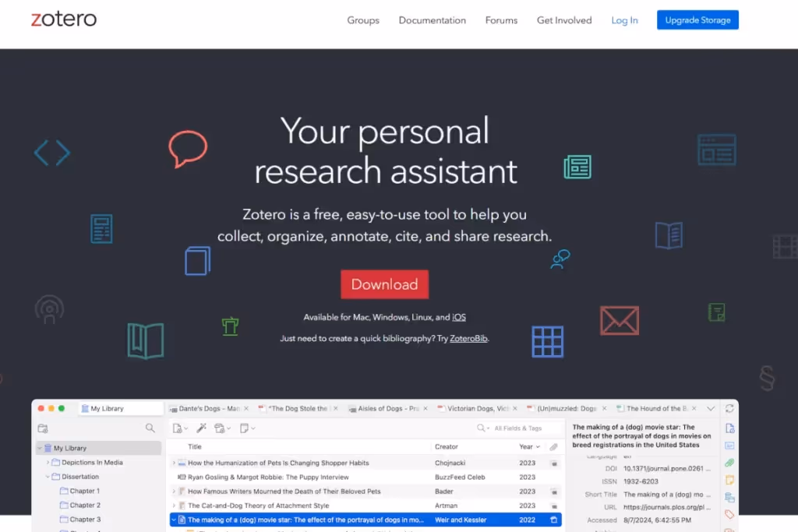Click the New Collection folder icon
Screen dimensions: 798x532
42,428
